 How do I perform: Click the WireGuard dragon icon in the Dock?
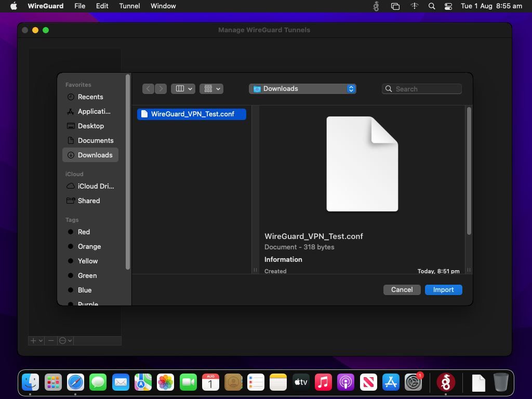(x=446, y=382)
